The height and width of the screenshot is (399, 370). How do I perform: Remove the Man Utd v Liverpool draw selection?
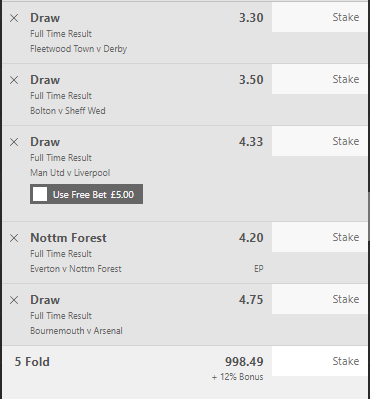pos(14,142)
